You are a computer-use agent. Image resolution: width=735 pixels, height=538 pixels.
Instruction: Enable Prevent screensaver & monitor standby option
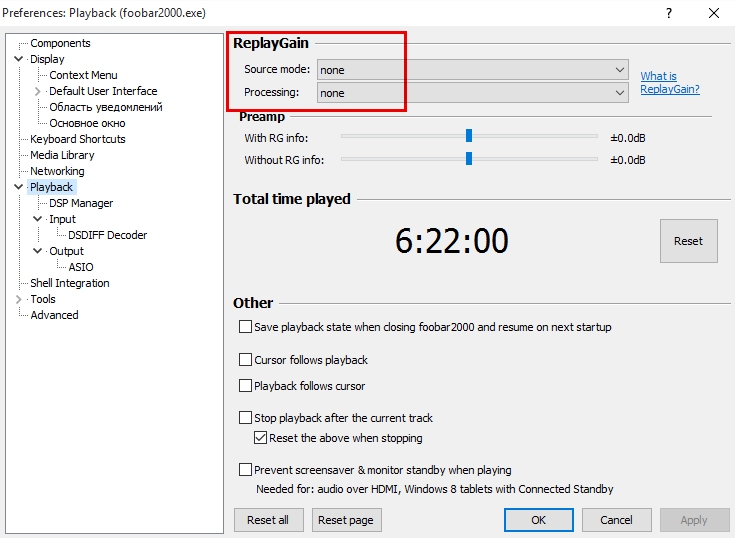pos(246,470)
